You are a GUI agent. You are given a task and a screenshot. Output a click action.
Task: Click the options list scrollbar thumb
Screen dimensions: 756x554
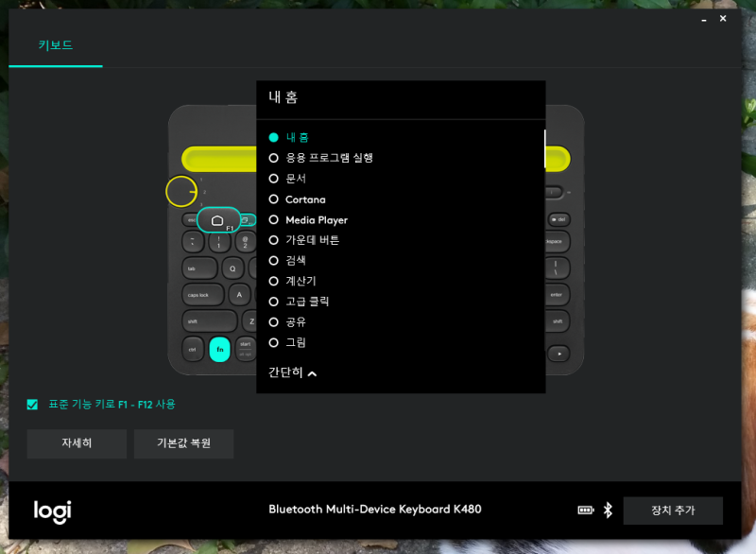545,148
